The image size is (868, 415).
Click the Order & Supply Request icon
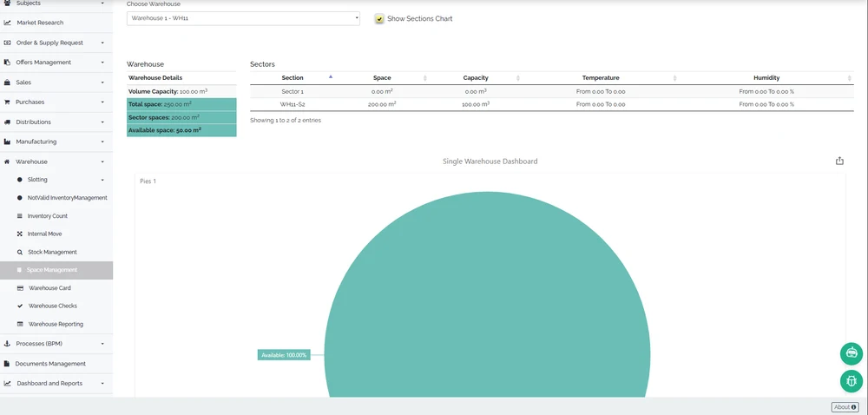coord(7,43)
